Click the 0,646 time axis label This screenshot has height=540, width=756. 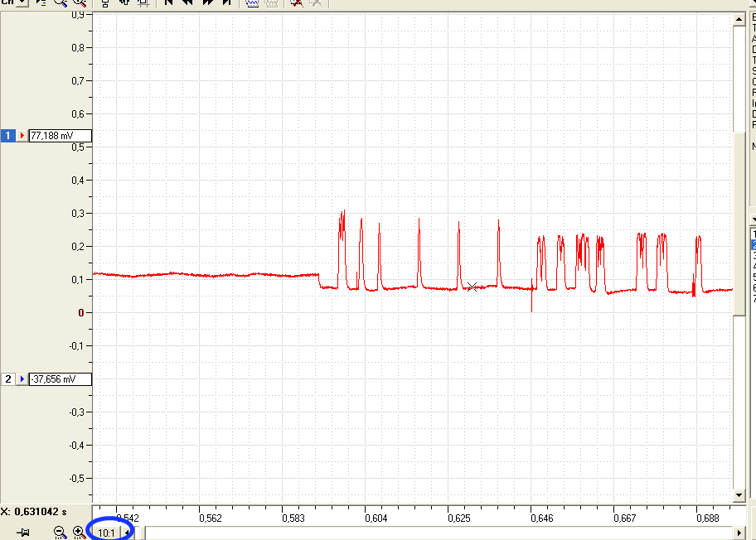[x=542, y=518]
